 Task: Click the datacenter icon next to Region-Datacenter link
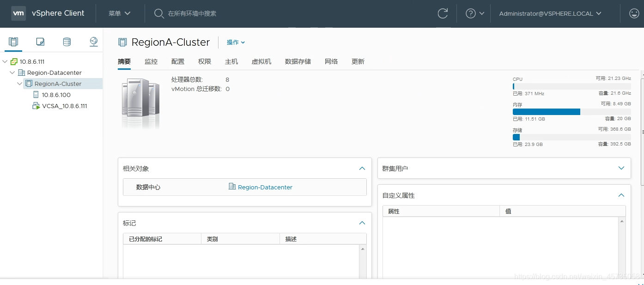point(232,187)
